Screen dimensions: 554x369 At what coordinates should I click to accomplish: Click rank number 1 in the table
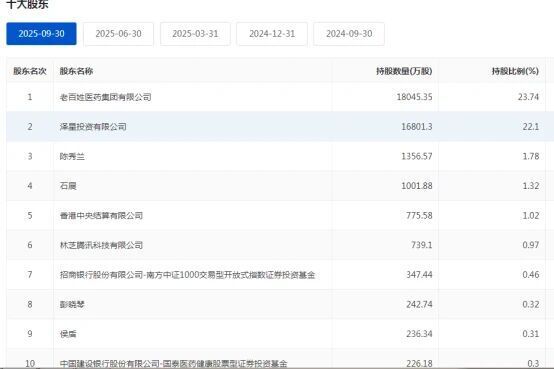(x=30, y=97)
